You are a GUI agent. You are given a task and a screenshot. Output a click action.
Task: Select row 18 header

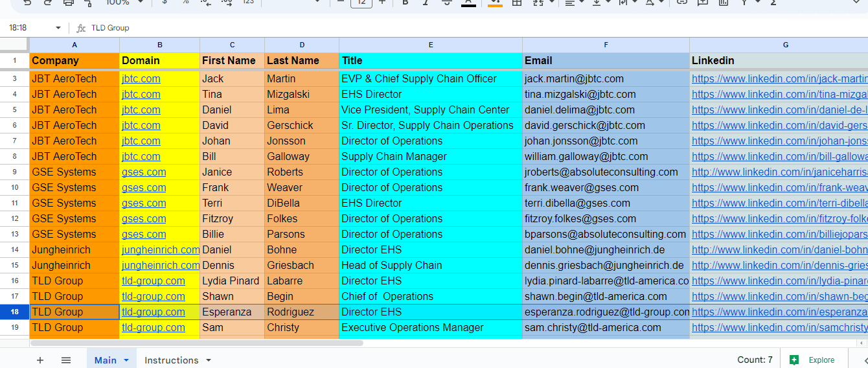(x=14, y=312)
